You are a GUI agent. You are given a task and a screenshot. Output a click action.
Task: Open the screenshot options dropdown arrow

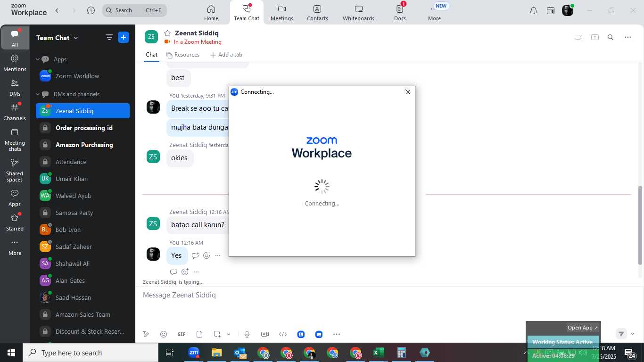[229, 334]
